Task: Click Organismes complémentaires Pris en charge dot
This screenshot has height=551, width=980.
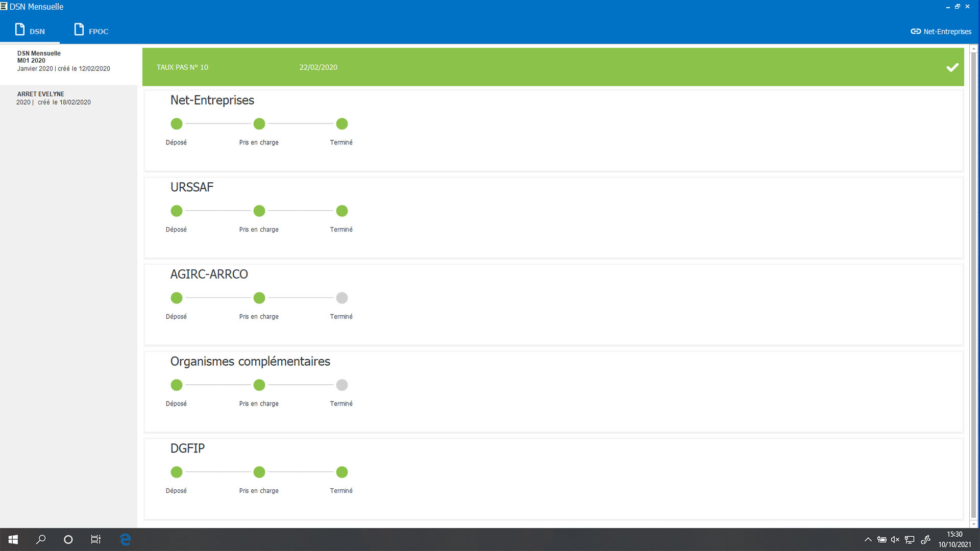Action: point(259,385)
